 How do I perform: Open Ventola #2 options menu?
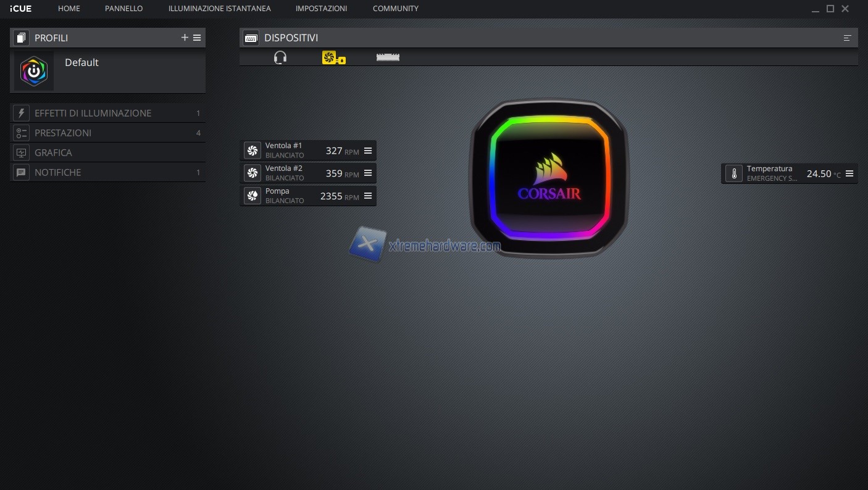[368, 173]
